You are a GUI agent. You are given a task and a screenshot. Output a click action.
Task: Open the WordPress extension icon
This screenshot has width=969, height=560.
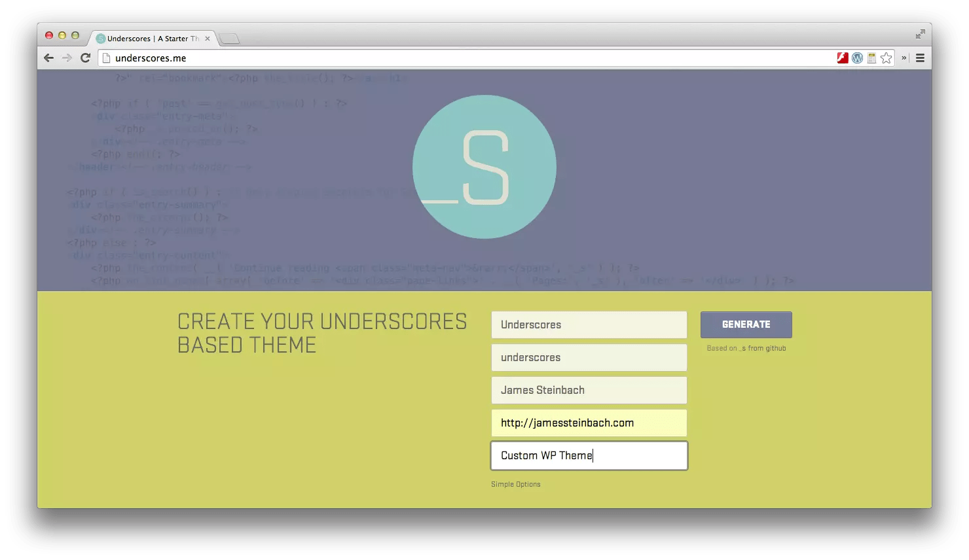coord(857,58)
